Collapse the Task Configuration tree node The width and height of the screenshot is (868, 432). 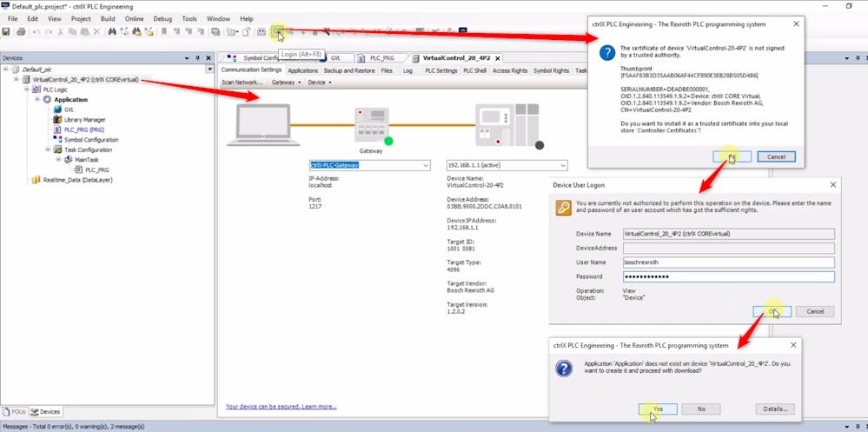click(48, 150)
